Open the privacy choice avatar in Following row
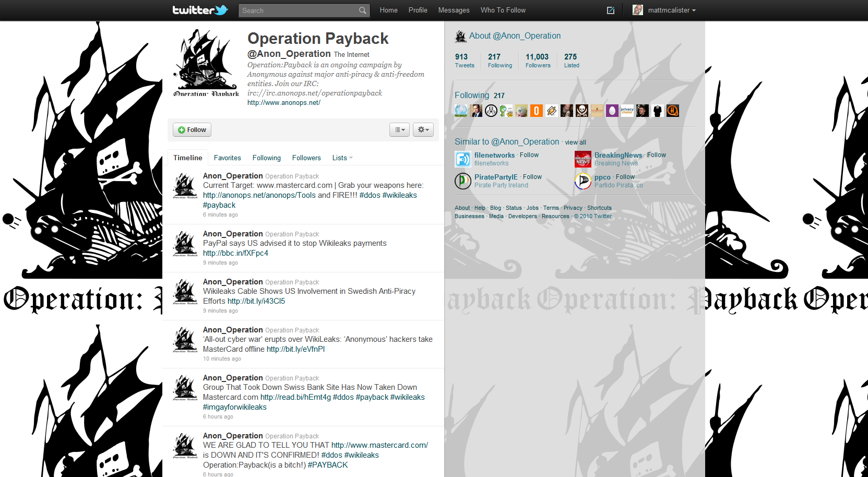 coord(627,111)
